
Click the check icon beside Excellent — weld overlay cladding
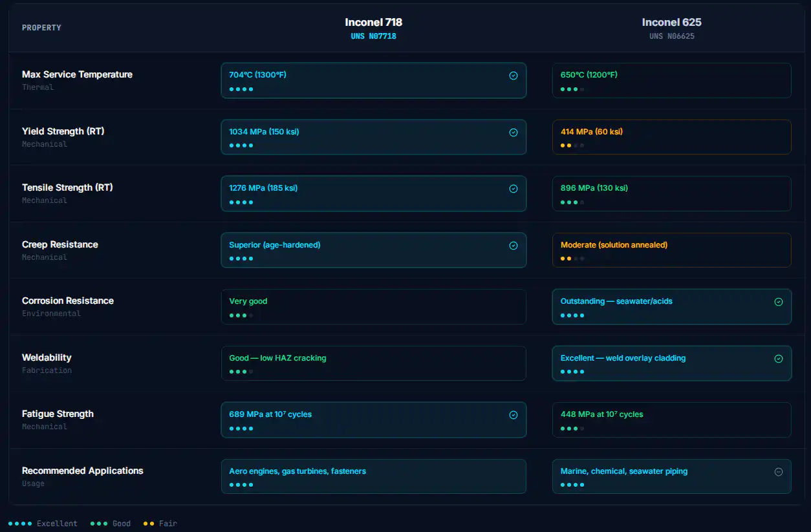click(x=779, y=359)
